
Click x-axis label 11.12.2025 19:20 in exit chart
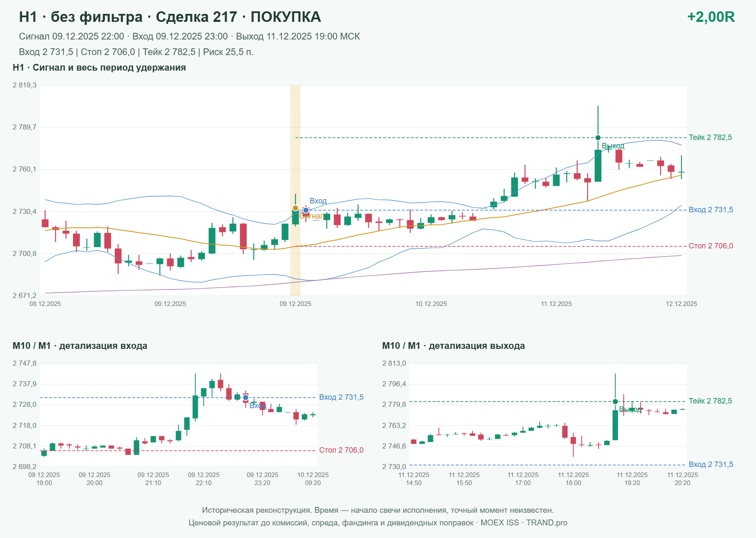tap(632, 479)
